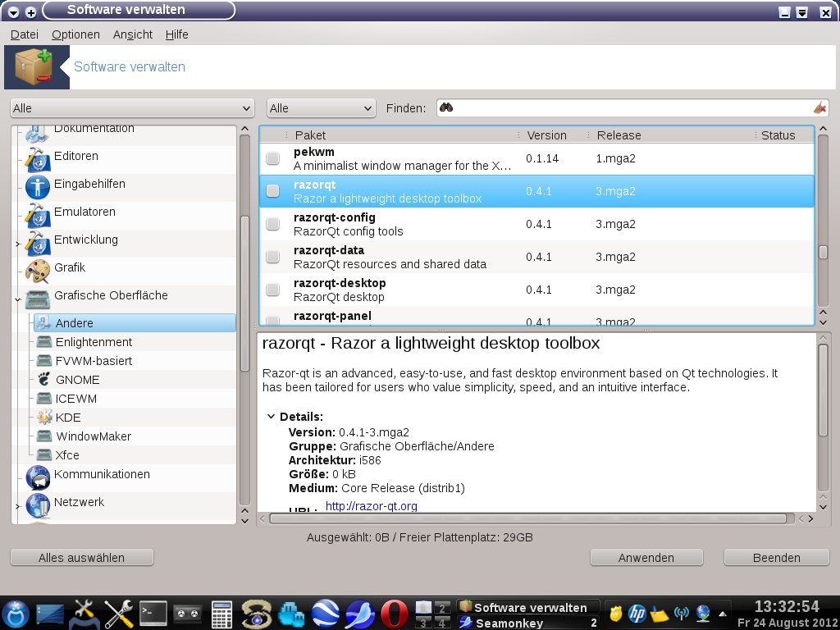Tick the checkbox for razorqt-config
The height and width of the screenshot is (630, 840).
coord(272,223)
